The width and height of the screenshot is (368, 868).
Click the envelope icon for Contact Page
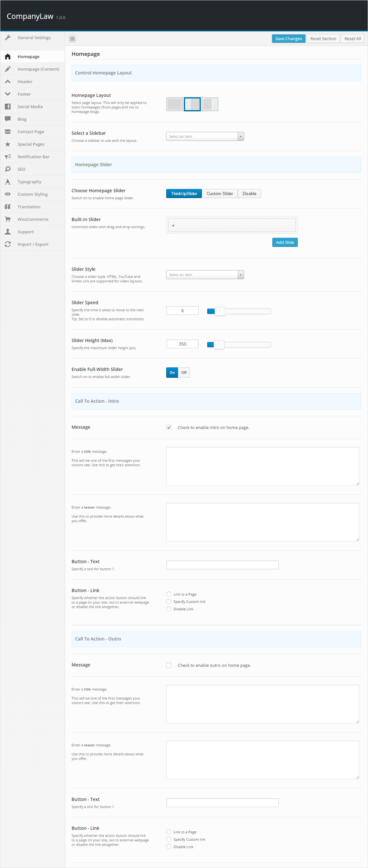tap(8, 132)
